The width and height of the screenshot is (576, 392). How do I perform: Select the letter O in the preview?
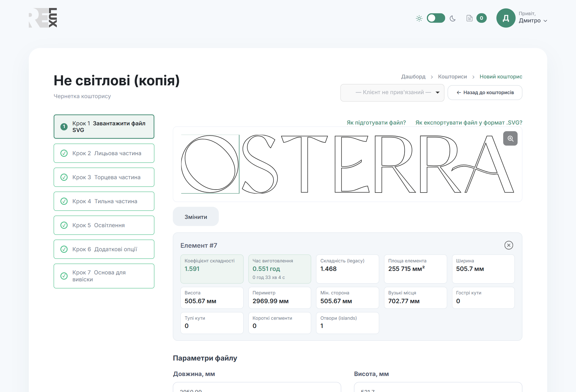pos(210,164)
